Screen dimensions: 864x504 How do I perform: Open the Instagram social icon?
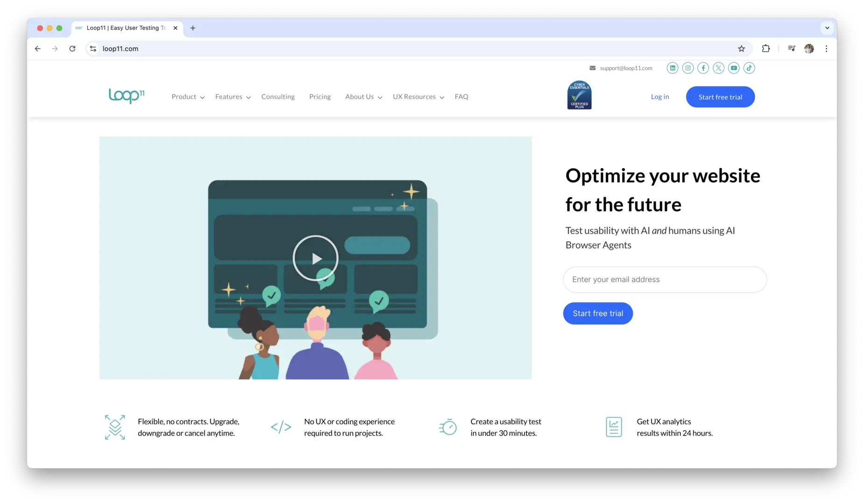click(x=688, y=68)
